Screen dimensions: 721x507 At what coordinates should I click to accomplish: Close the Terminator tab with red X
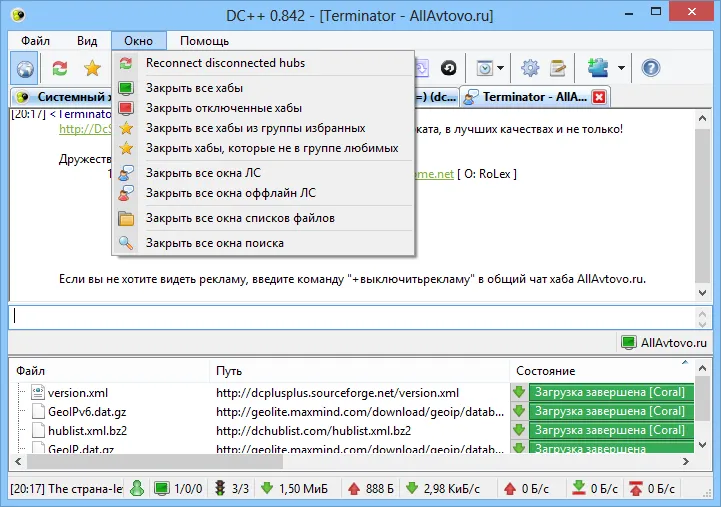[x=599, y=97]
